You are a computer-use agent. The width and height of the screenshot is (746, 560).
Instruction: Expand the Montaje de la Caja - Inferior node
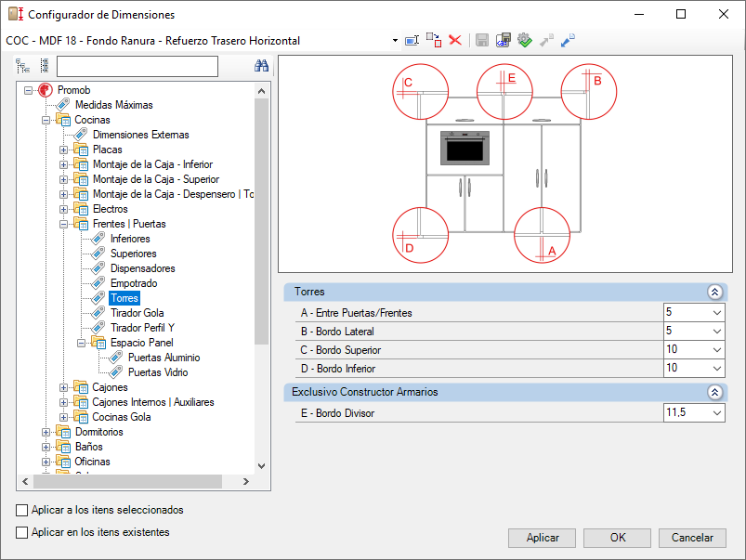pyautogui.click(x=63, y=164)
